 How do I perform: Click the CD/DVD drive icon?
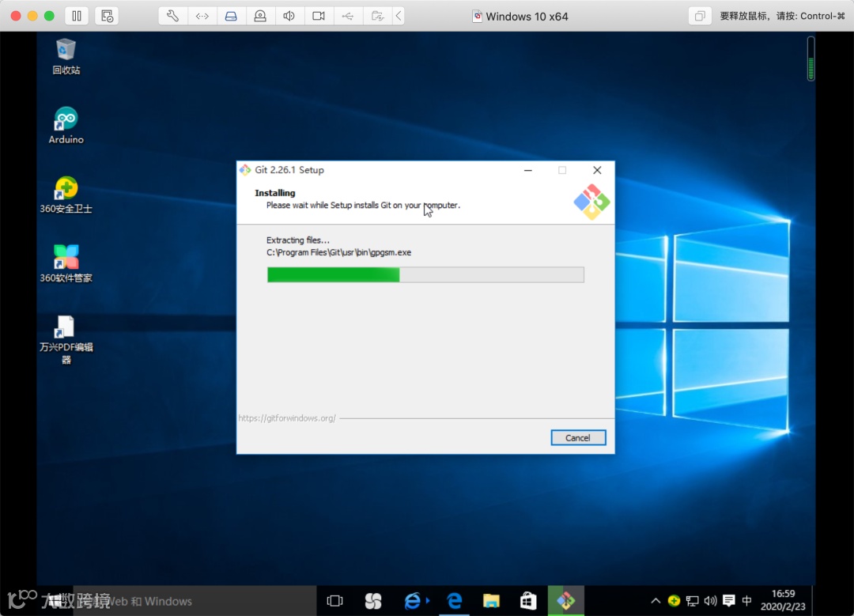pyautogui.click(x=260, y=16)
